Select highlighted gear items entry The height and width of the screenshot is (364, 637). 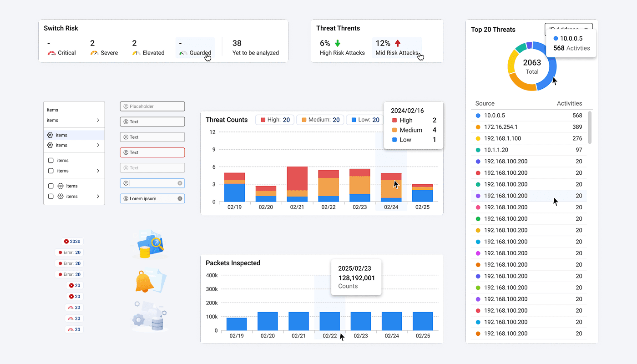coord(74,135)
